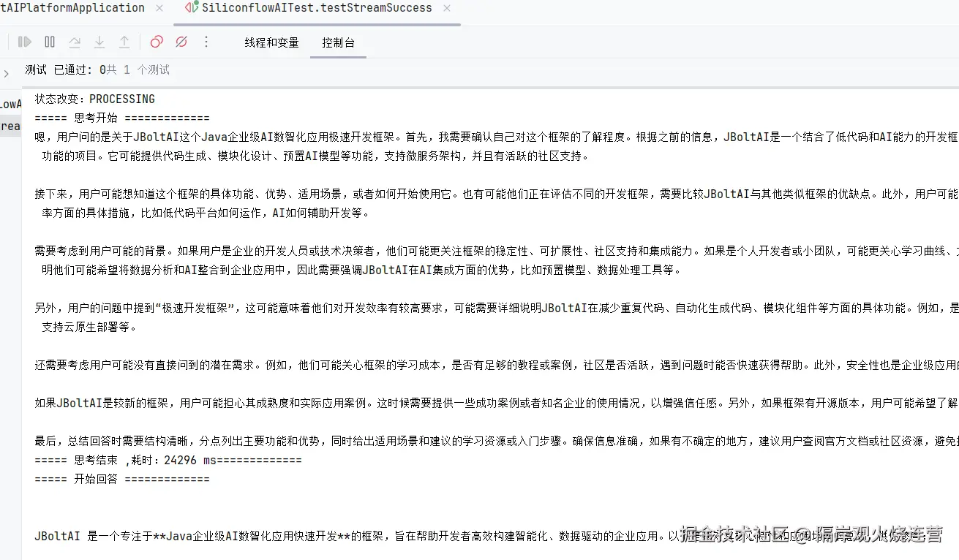Pause the running program

[50, 42]
